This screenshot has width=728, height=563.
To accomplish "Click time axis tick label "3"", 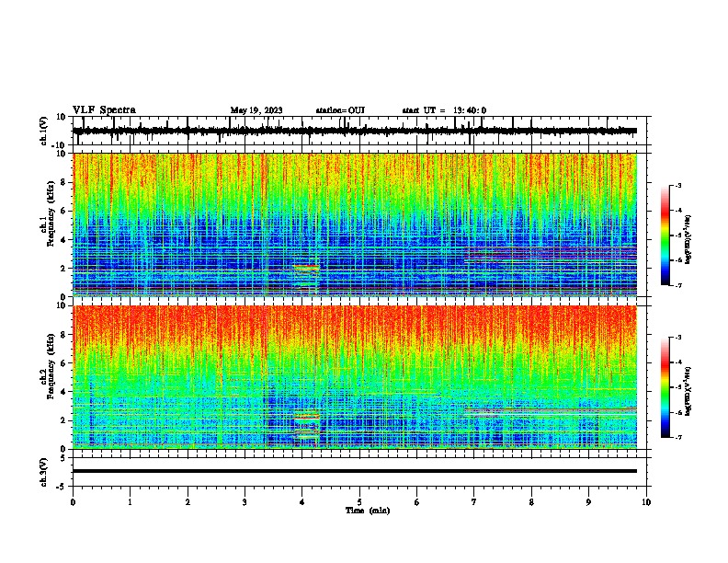I will point(245,502).
